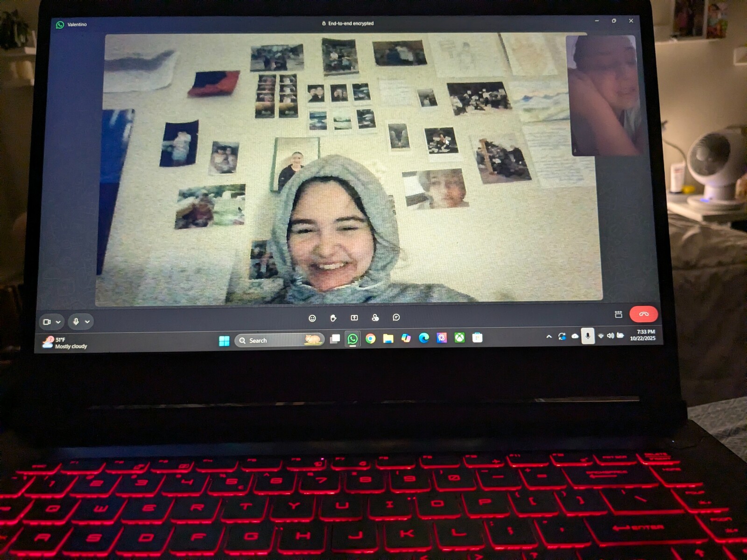Open Microsoft Edge from the taskbar
This screenshot has width=747, height=560.
(x=424, y=338)
